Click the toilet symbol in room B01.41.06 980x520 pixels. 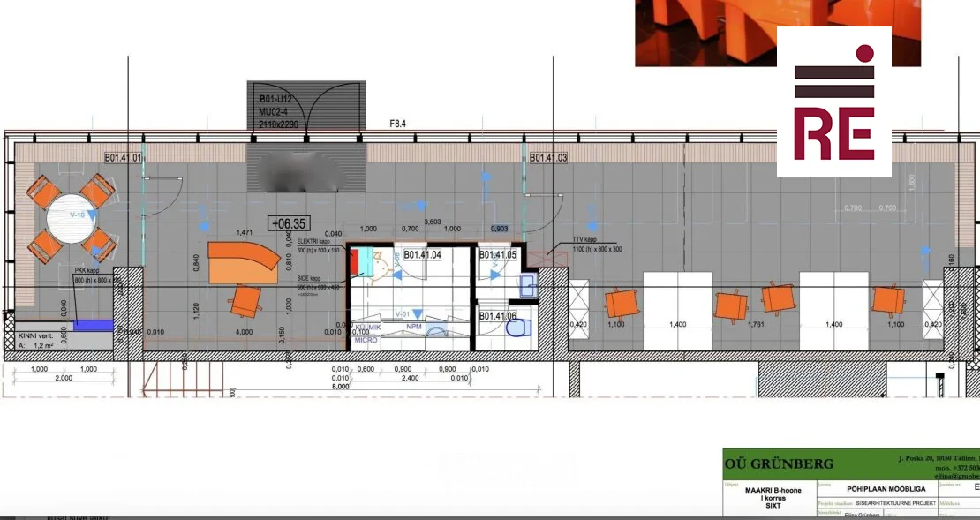tap(518, 330)
